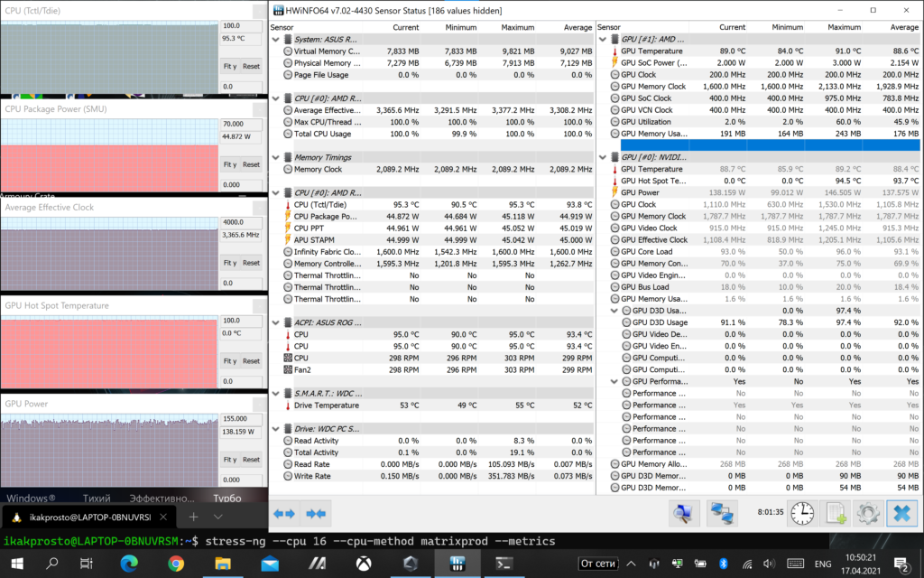Viewport: 924px width, 578px height.
Task: Switch Armoury Crate to Тихий mode
Action: [97, 499]
